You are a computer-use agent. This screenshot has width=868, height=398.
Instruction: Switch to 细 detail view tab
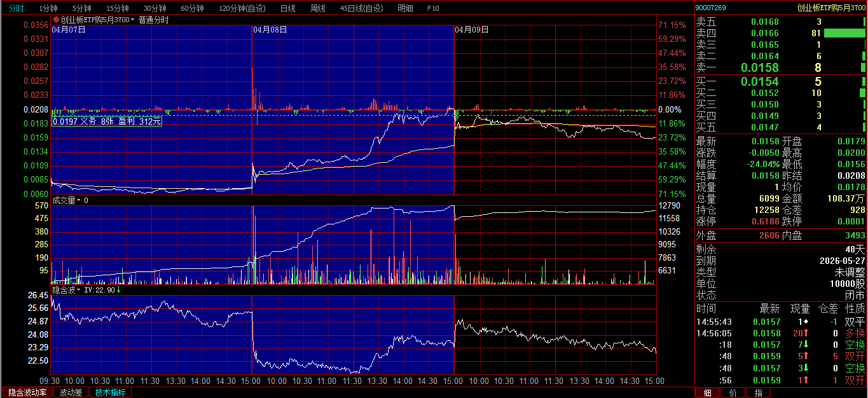(706, 392)
